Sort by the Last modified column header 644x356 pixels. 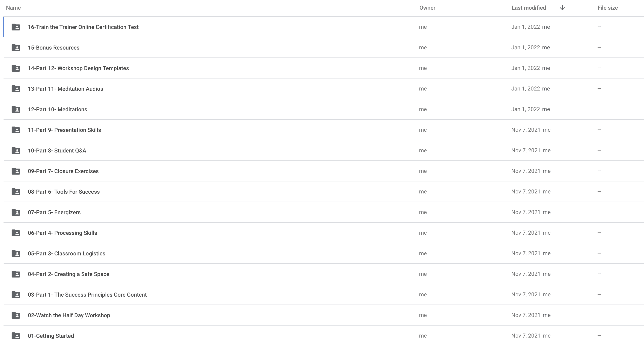529,8
